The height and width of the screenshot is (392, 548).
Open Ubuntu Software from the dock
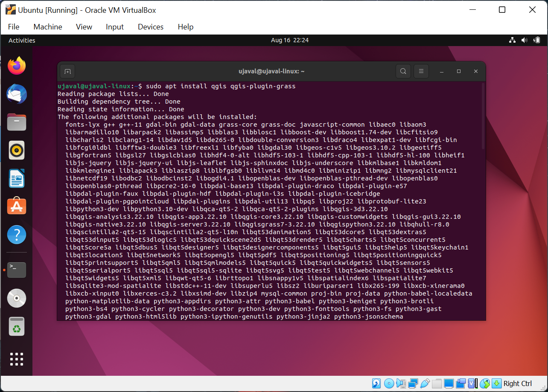(17, 206)
